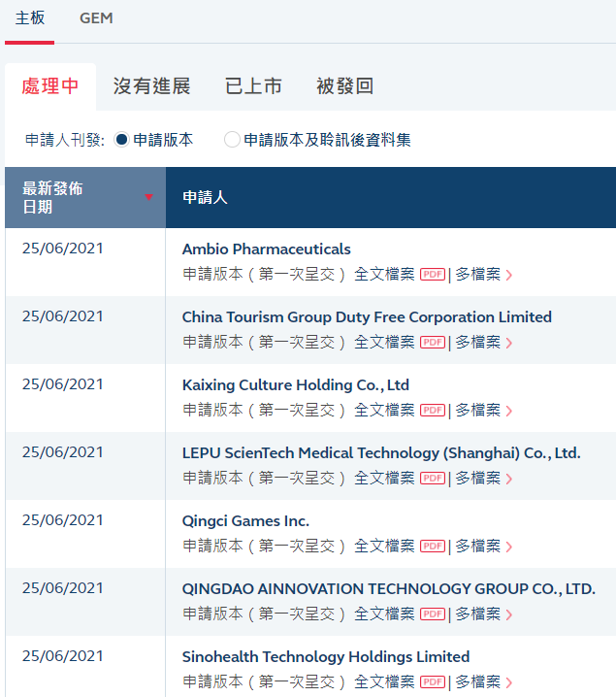Expand 多檔案 for Ambio Pharmaceuticals
Image resolution: width=616 pixels, height=697 pixels.
(483, 275)
